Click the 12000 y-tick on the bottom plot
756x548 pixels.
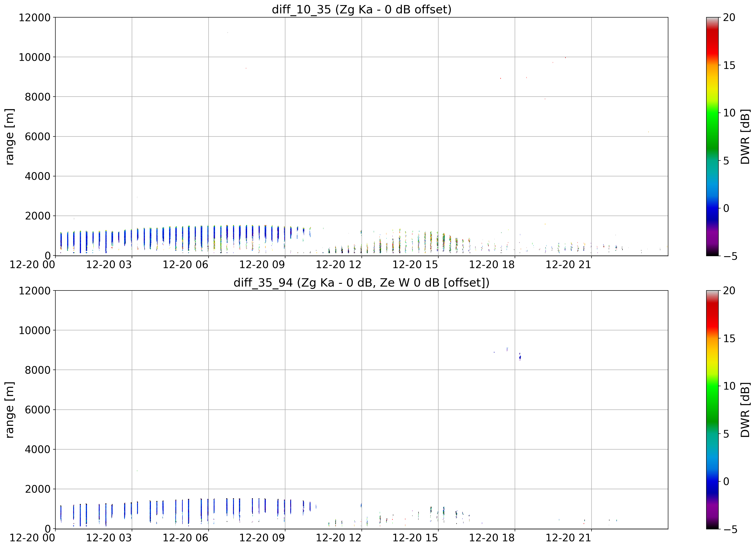point(35,291)
